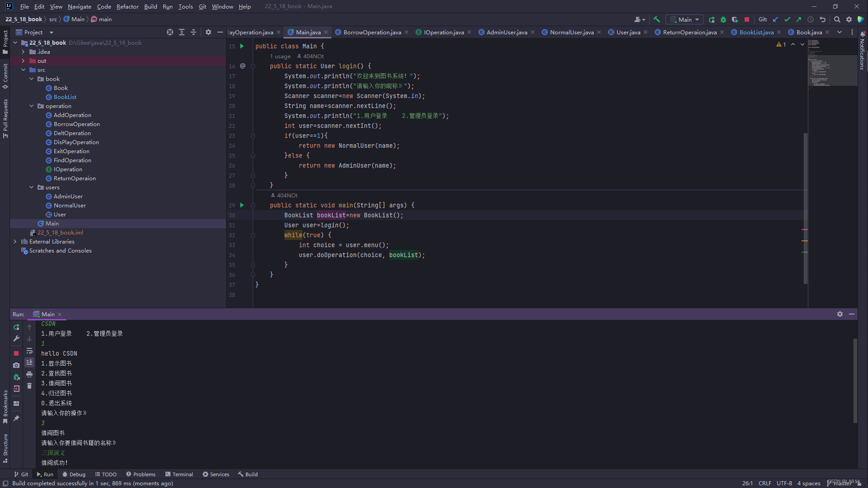Click the clear console trash icon

point(29,386)
